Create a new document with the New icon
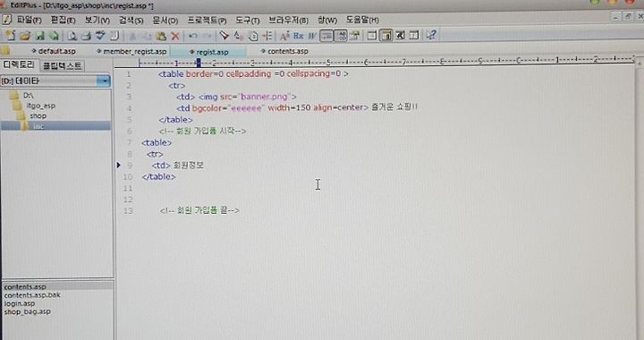 pos(10,36)
